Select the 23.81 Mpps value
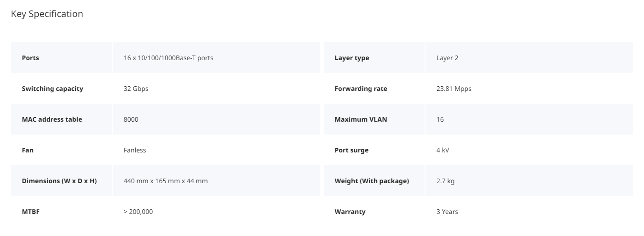 tap(454, 89)
